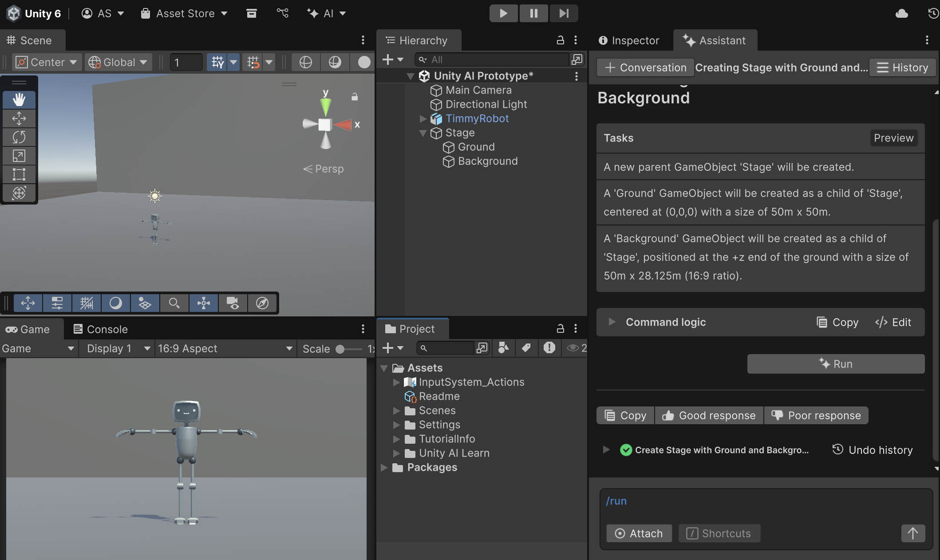Switch to the Inspector tab
Image resolution: width=940 pixels, height=560 pixels.
629,40
